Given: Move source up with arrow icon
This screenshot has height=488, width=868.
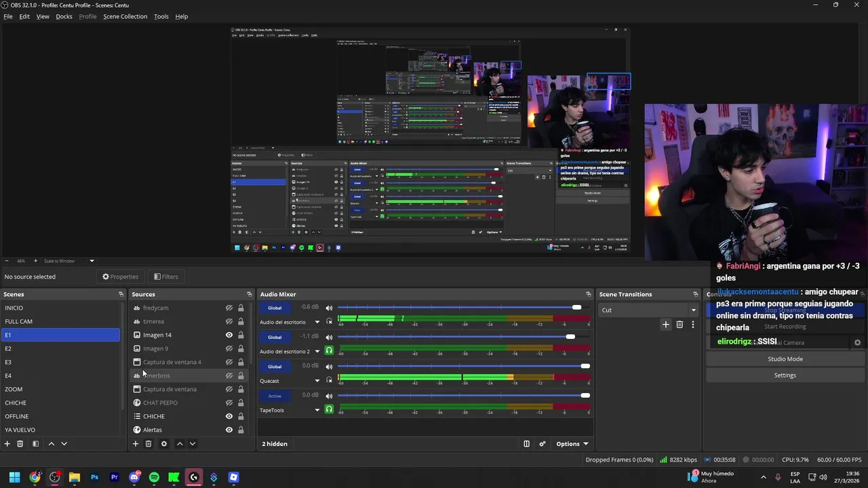Looking at the screenshot, I should point(179,444).
